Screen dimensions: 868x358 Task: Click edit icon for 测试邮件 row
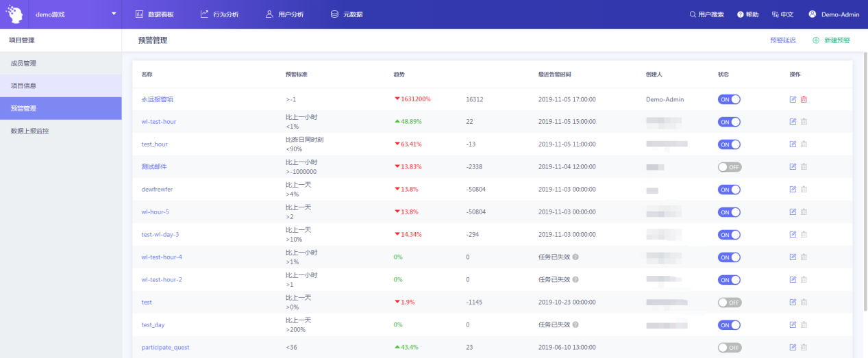pos(793,167)
